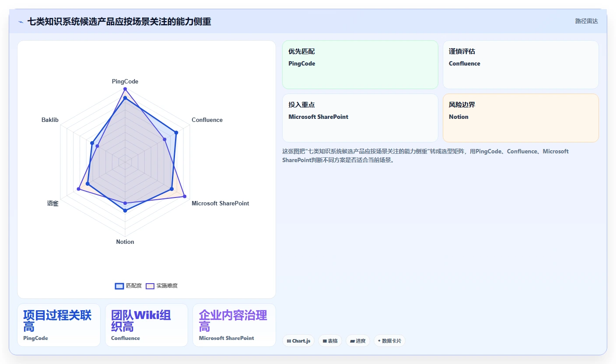Click PingCode in the 优先匹配 card

pos(302,64)
